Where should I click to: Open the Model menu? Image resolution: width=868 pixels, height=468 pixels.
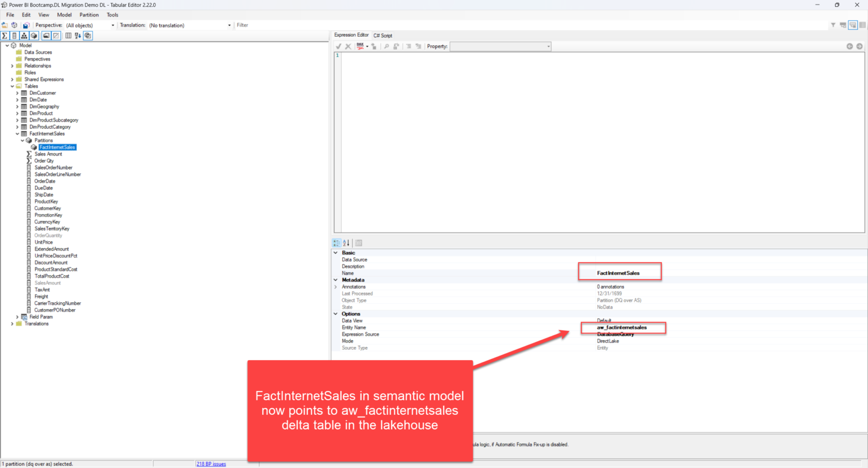click(64, 15)
